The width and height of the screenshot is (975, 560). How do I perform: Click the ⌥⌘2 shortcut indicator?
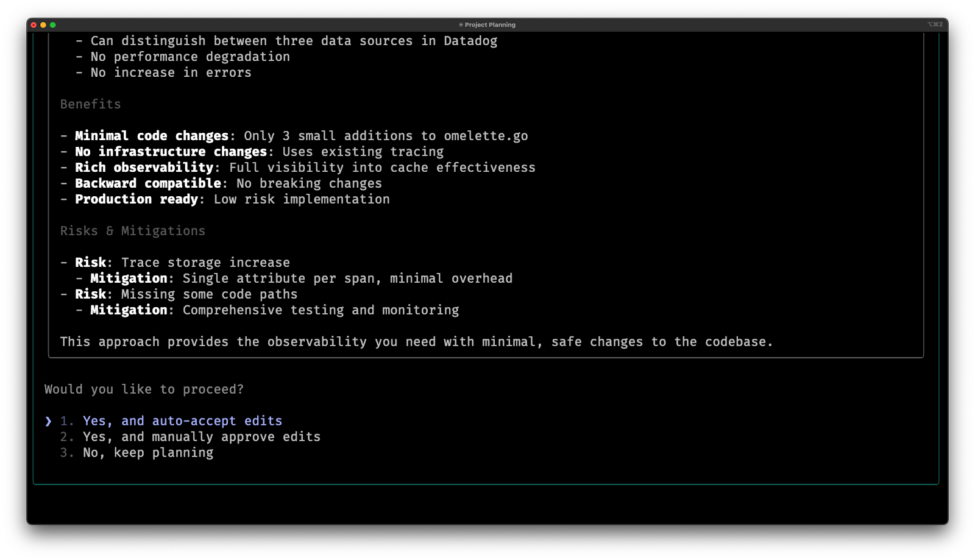[x=935, y=25]
